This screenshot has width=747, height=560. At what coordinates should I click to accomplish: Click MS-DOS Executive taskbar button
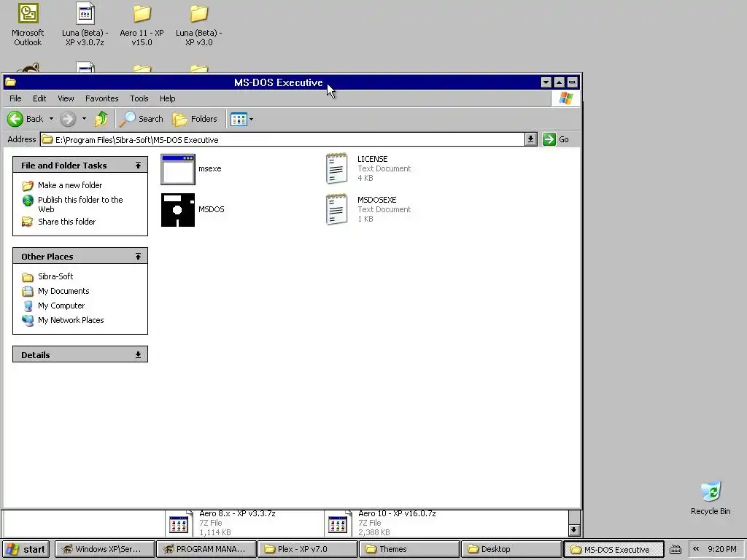pyautogui.click(x=614, y=549)
